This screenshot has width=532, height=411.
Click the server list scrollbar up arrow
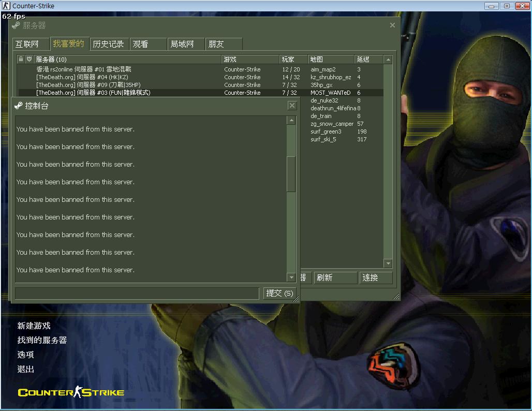coord(388,60)
